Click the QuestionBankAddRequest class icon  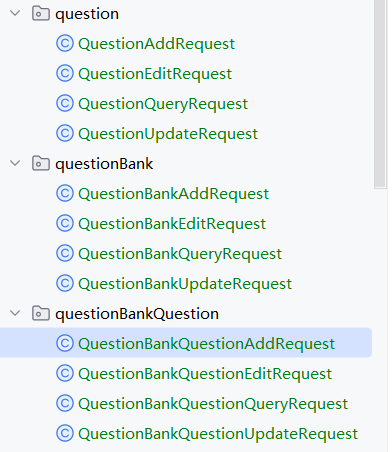(x=65, y=193)
